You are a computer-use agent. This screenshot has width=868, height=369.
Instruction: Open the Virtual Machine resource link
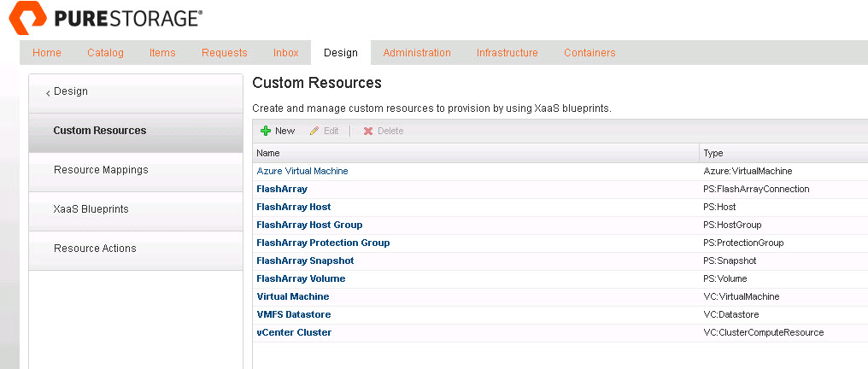pyautogui.click(x=293, y=296)
